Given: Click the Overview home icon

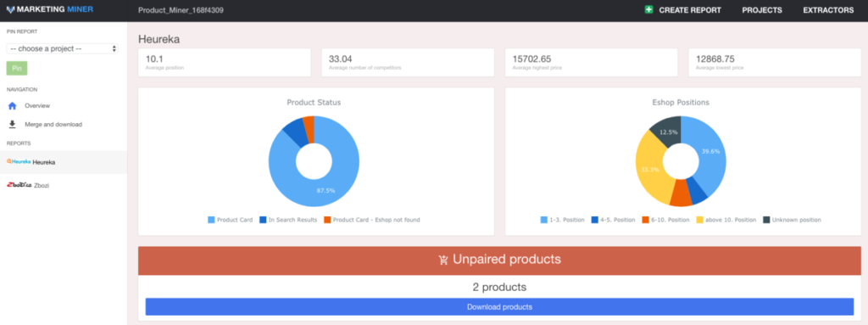Looking at the screenshot, I should point(12,105).
